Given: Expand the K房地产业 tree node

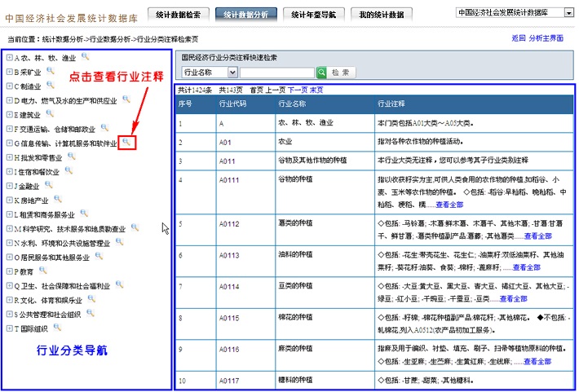Looking at the screenshot, I should tap(9, 200).
